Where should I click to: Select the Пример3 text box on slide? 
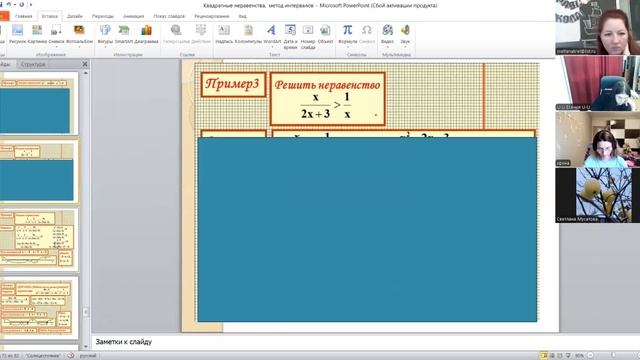pyautogui.click(x=233, y=84)
